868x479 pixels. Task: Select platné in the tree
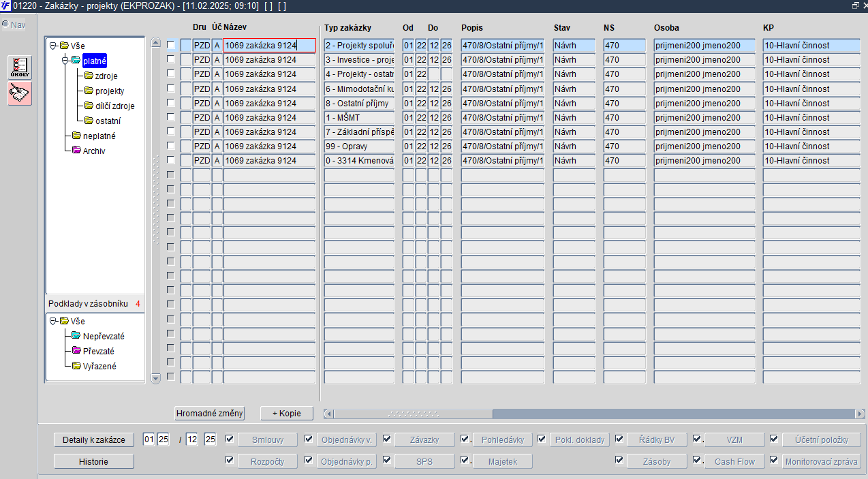pos(95,61)
